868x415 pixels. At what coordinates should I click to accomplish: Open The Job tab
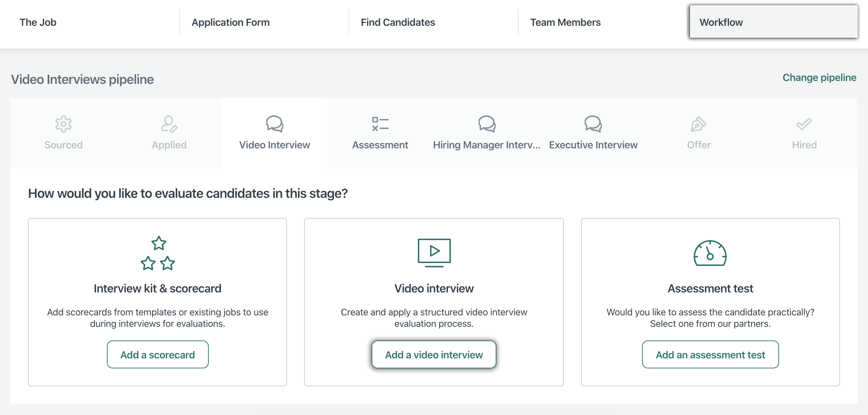(38, 22)
